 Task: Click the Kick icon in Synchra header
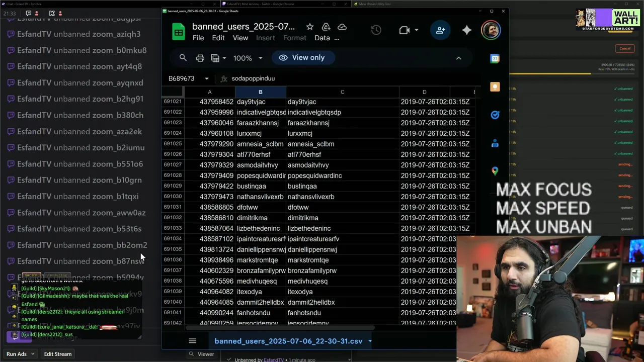pos(52,13)
